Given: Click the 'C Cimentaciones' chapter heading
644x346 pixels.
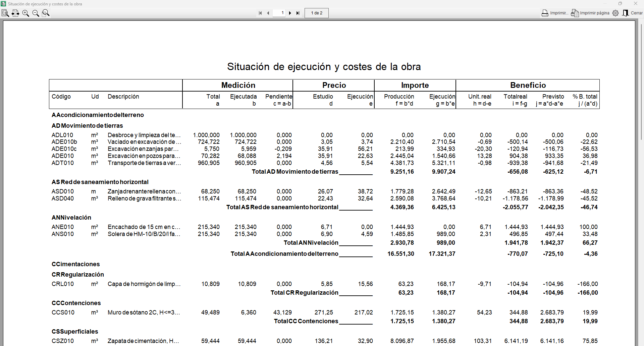Looking at the screenshot, I should click(75, 264).
